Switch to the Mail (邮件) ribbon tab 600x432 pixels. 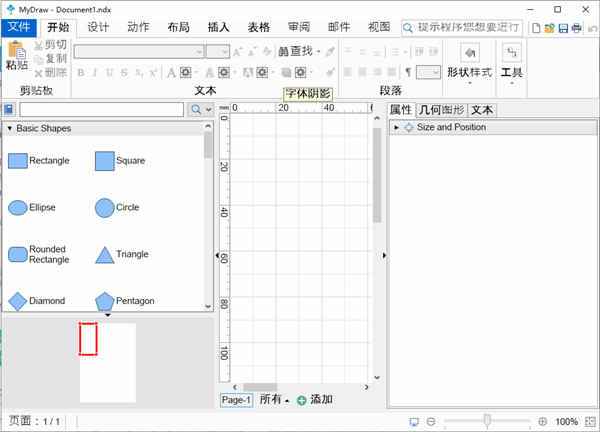tap(339, 27)
